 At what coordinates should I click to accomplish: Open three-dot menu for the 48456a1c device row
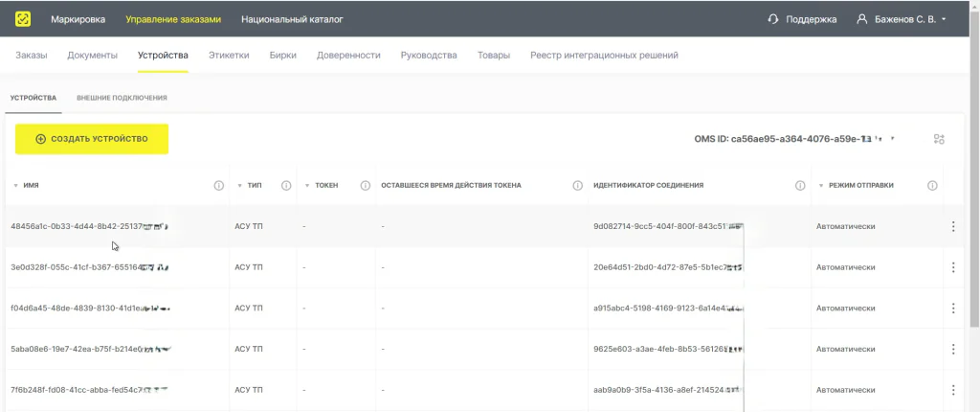pyautogui.click(x=953, y=227)
